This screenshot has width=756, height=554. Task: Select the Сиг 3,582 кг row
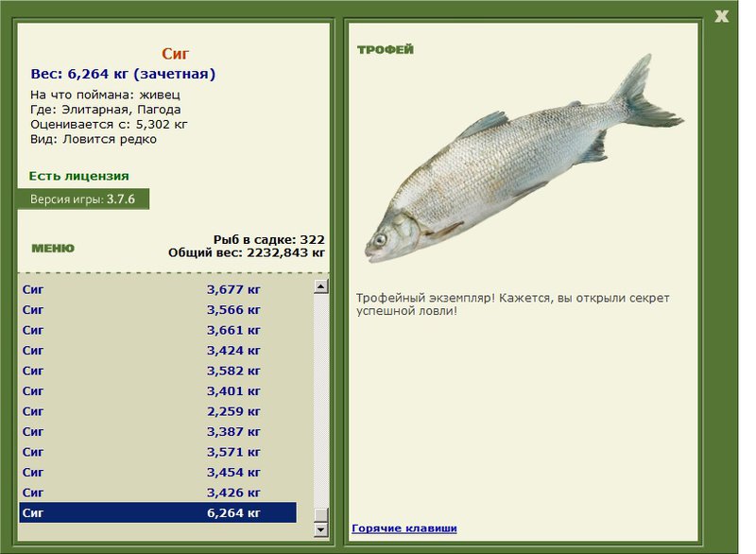click(x=158, y=371)
